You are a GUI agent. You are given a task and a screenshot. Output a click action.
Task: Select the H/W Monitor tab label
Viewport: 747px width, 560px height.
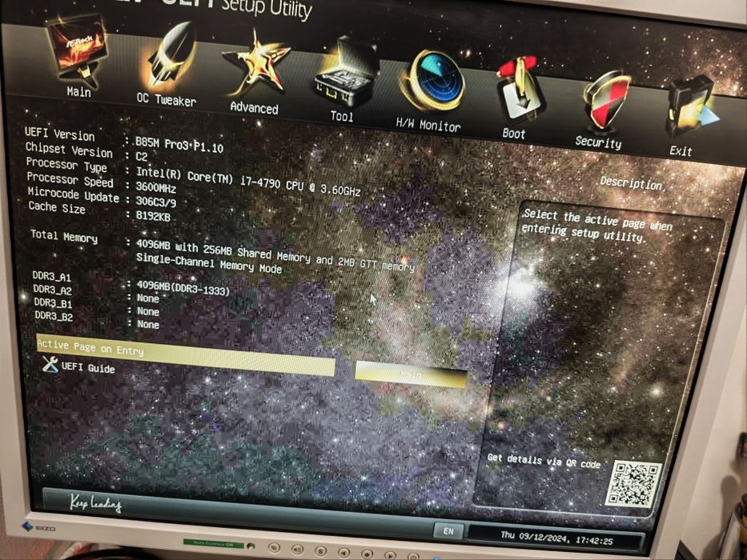pos(428,125)
